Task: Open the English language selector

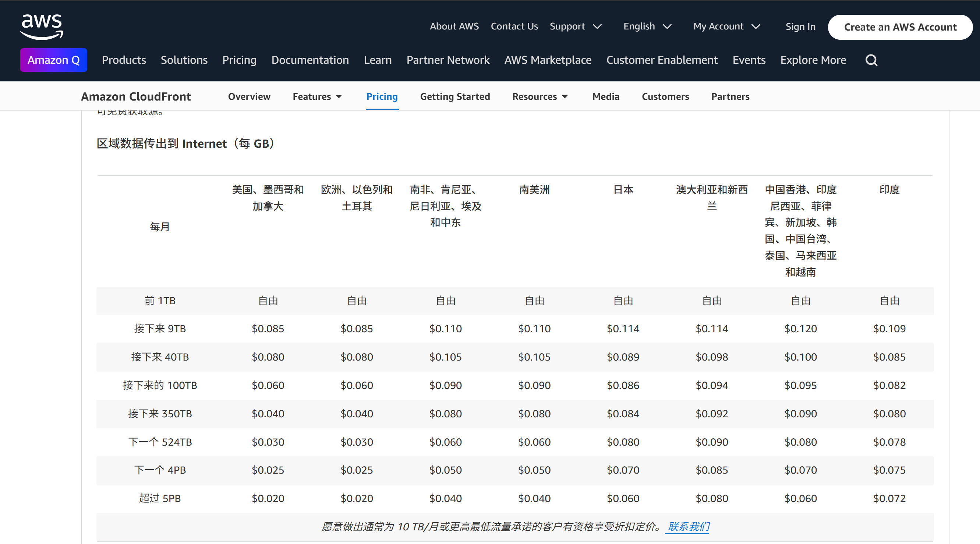Action: click(647, 26)
